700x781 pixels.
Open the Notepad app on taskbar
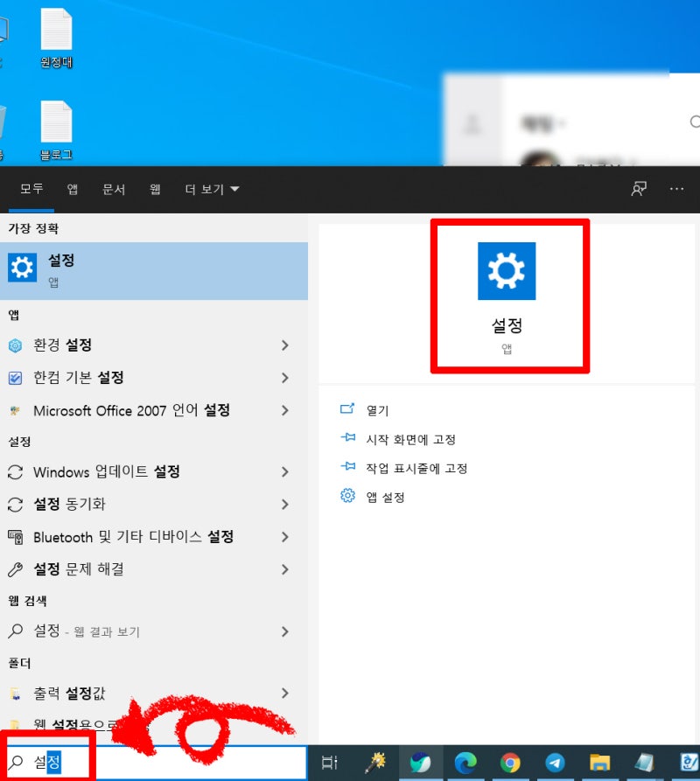(645, 763)
